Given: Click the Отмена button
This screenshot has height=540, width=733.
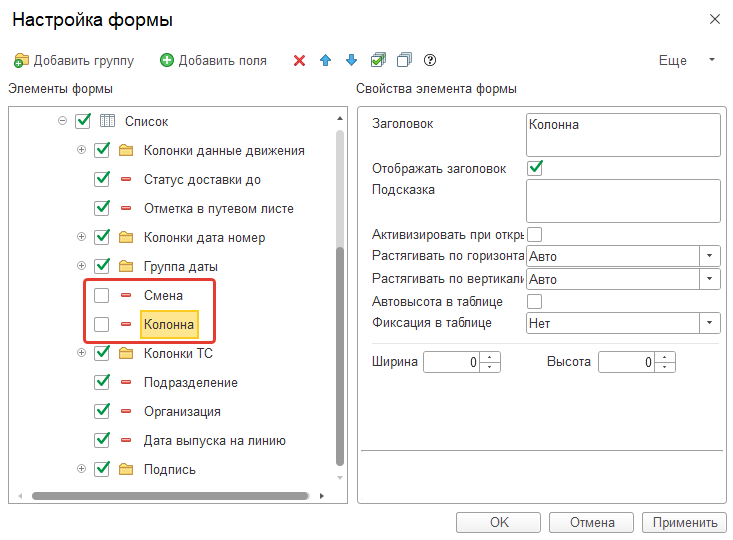Looking at the screenshot, I should click(x=591, y=522).
